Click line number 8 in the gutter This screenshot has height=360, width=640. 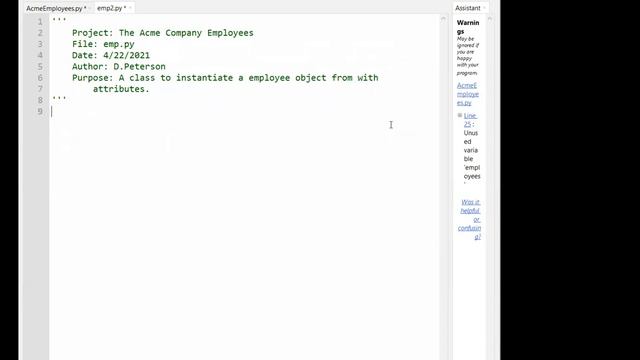pos(40,100)
